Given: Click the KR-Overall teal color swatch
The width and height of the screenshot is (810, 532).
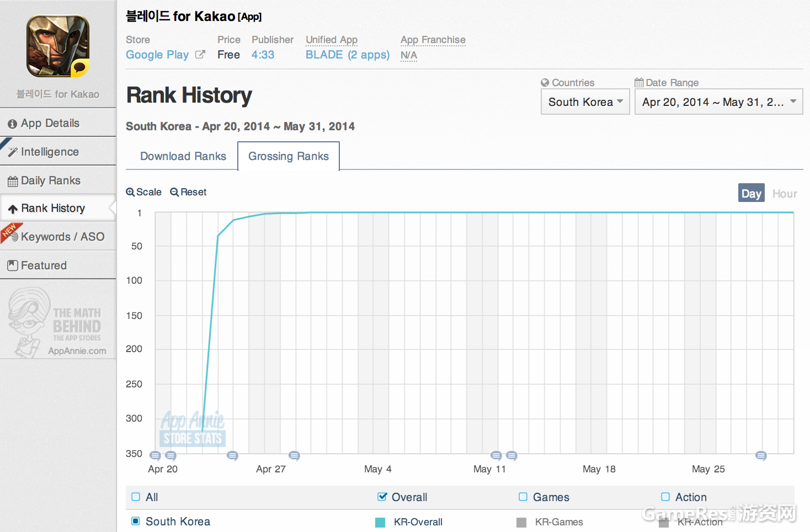Looking at the screenshot, I should 380,523.
